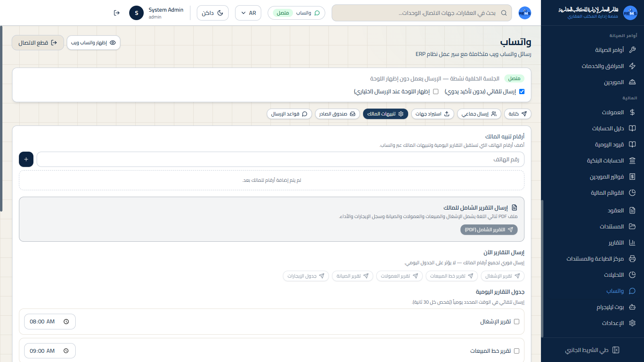Open the 08:00 AM time picker

[x=50, y=322]
